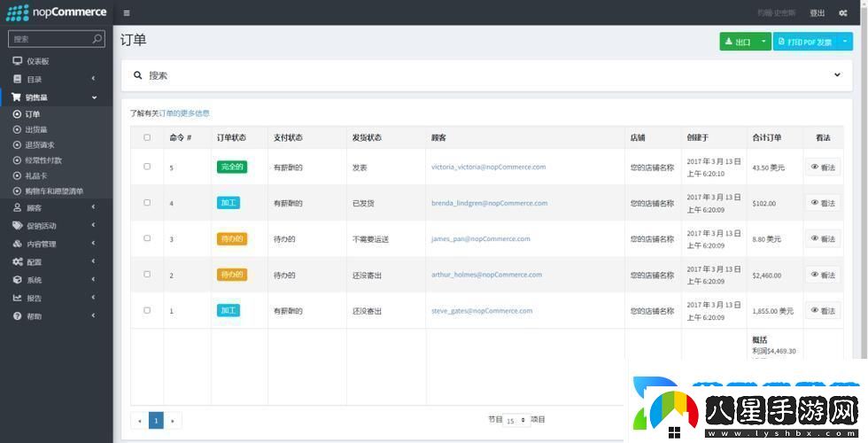The width and height of the screenshot is (868, 443).
Task: Click the sidebar 搜索 input field
Action: click(x=57, y=39)
